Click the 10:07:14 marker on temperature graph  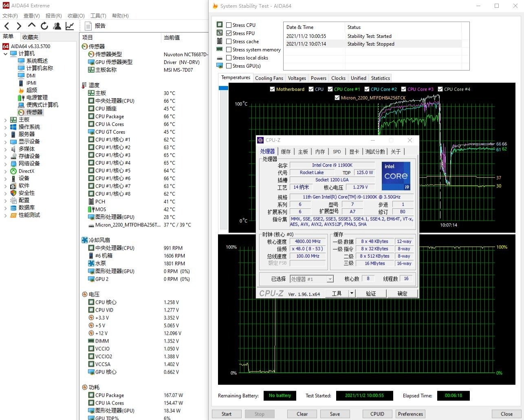(448, 225)
